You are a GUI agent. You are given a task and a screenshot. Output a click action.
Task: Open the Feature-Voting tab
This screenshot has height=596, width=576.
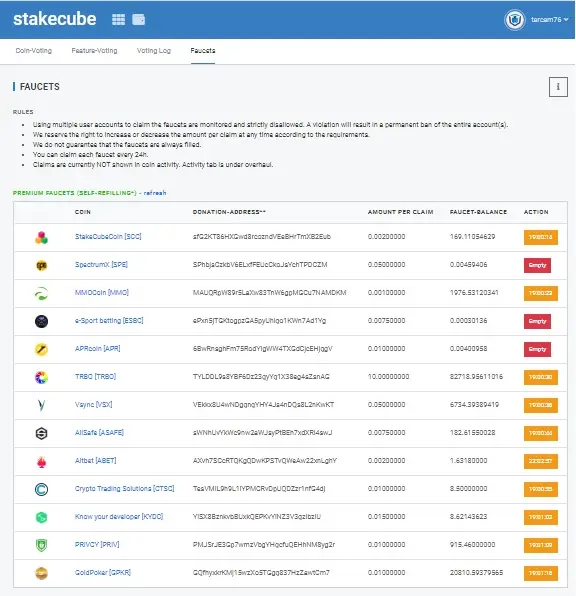click(94, 51)
